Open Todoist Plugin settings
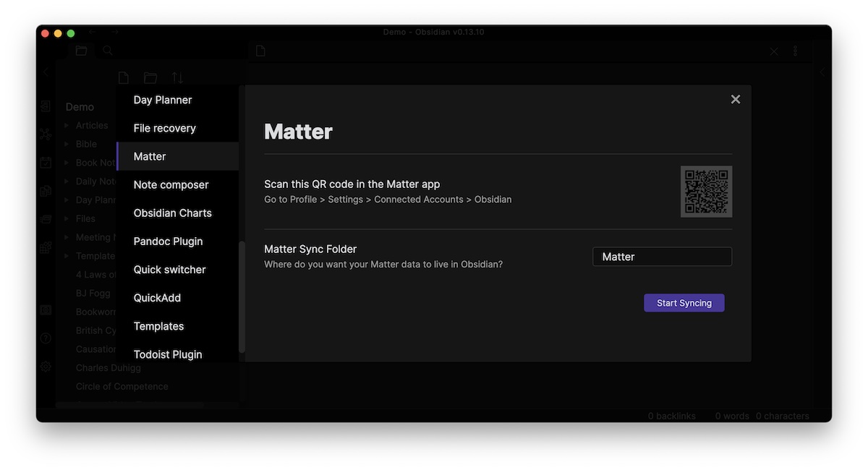 coord(177,354)
